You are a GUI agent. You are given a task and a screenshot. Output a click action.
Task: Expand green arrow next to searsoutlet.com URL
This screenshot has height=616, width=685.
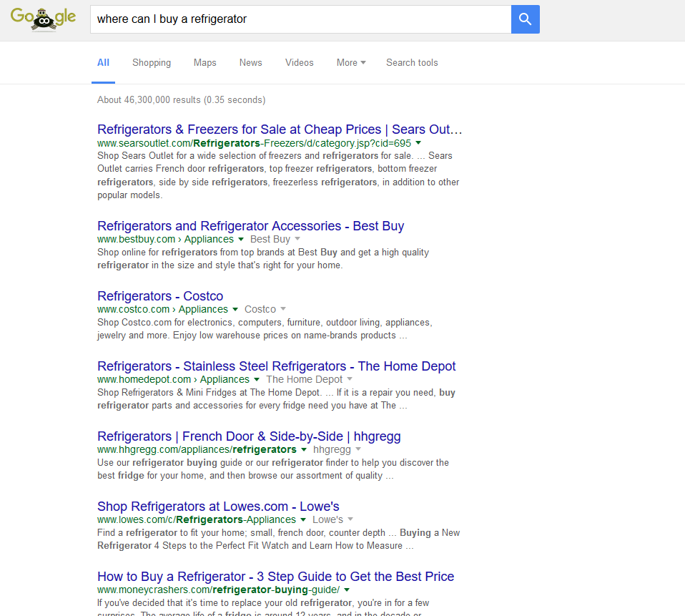point(418,143)
